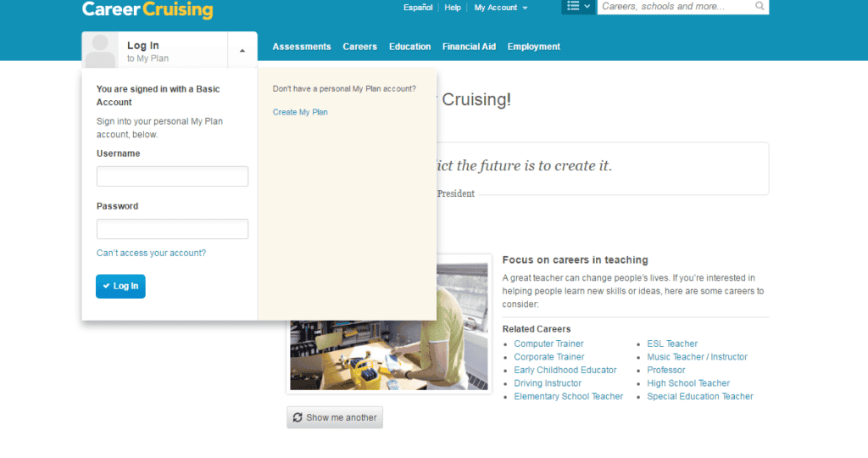This screenshot has width=868, height=458.
Task: Click the search magnifier icon
Action: [759, 6]
